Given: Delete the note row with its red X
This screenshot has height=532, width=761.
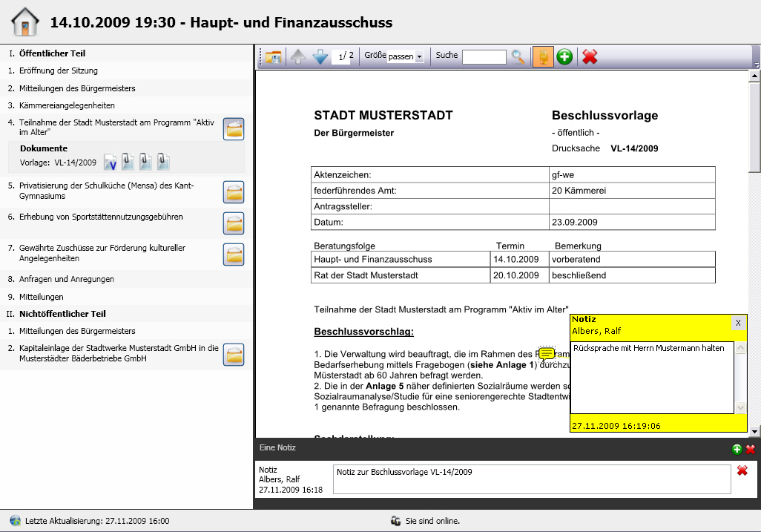Looking at the screenshot, I should [742, 470].
